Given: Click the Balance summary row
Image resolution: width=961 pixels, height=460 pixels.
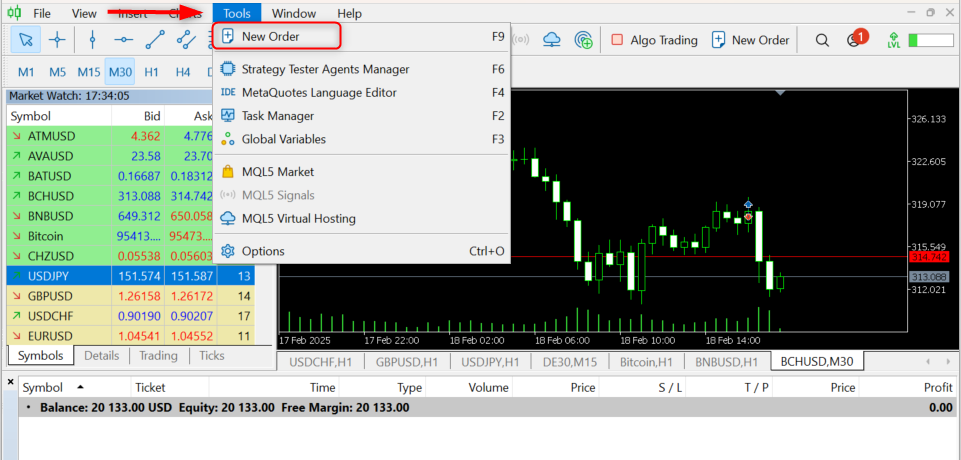Looking at the screenshot, I should pos(487,407).
